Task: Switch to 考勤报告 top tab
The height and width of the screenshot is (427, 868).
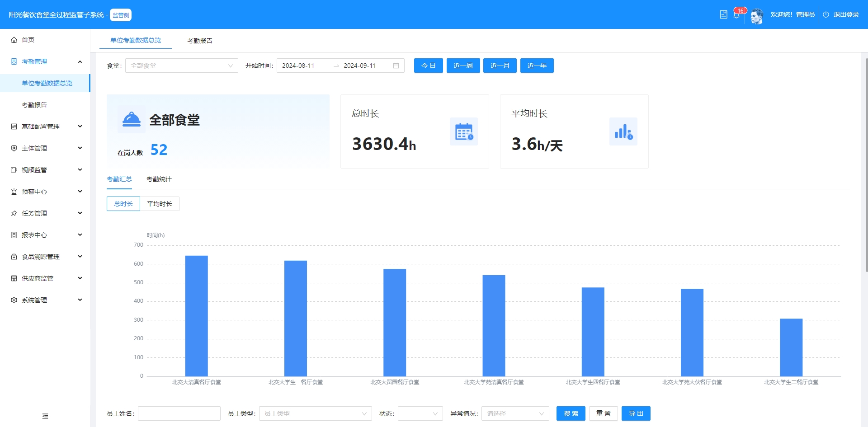Action: coord(200,41)
